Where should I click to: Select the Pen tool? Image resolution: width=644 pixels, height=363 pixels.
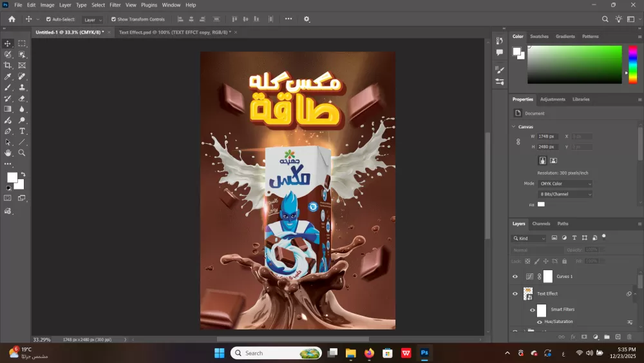click(x=7, y=131)
